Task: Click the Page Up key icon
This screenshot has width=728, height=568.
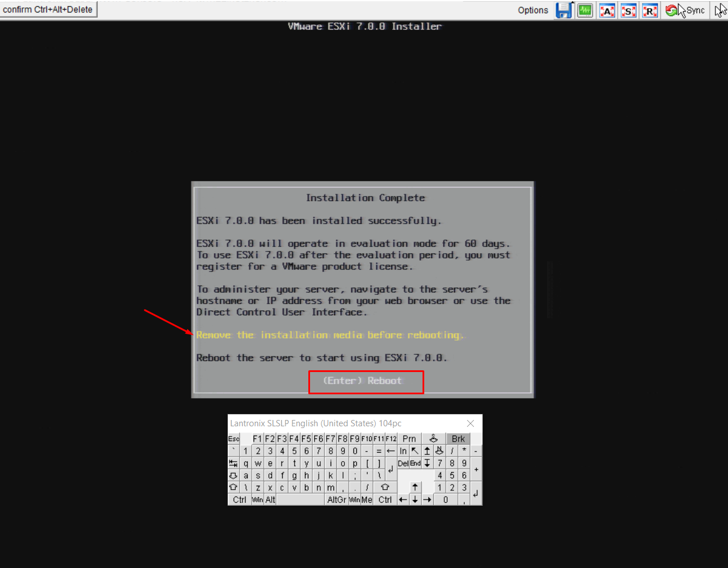Action: pyautogui.click(x=427, y=451)
